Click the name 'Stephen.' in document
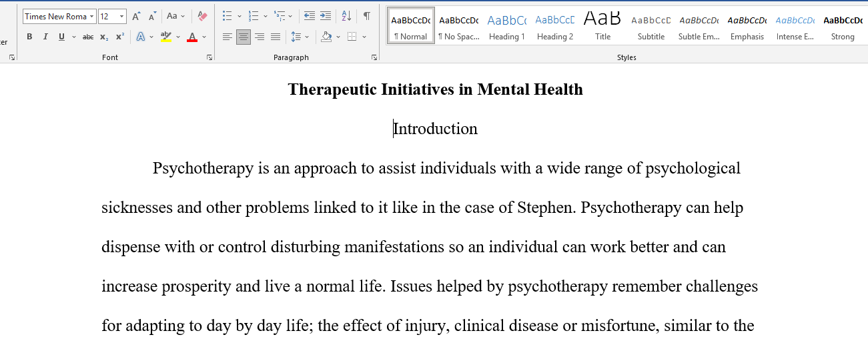The width and height of the screenshot is (868, 351). (546, 208)
